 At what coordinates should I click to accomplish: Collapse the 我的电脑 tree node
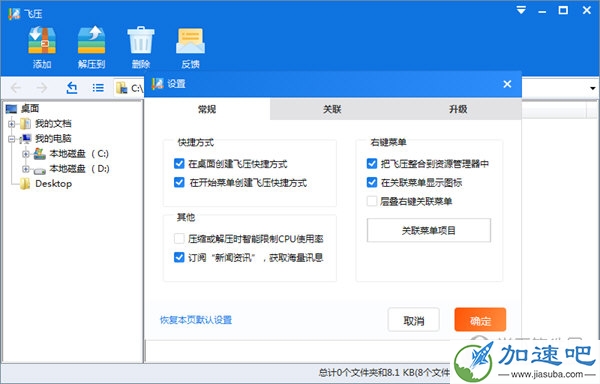tap(11, 139)
